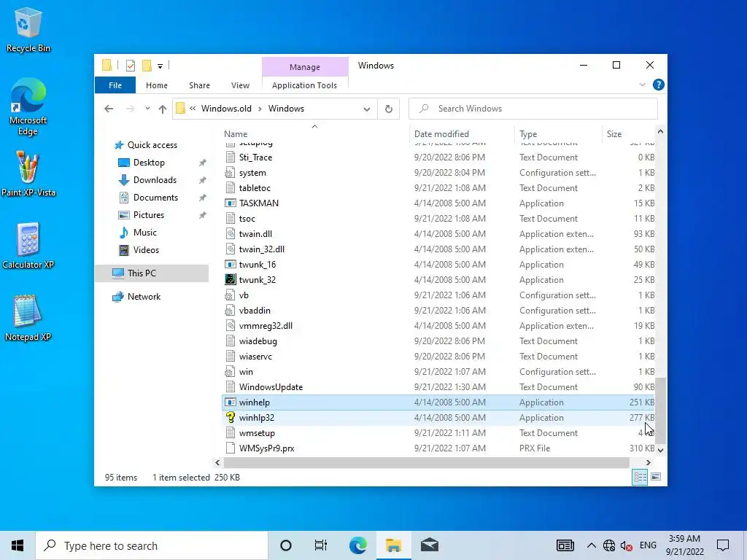Switch to Details view layout button
Viewport: 747px width, 560px height.
coord(640,477)
